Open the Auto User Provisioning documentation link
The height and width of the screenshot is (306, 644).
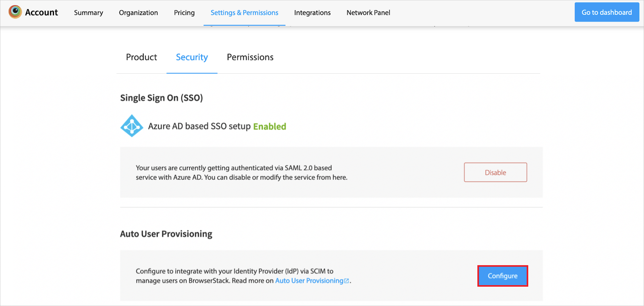[312, 280]
